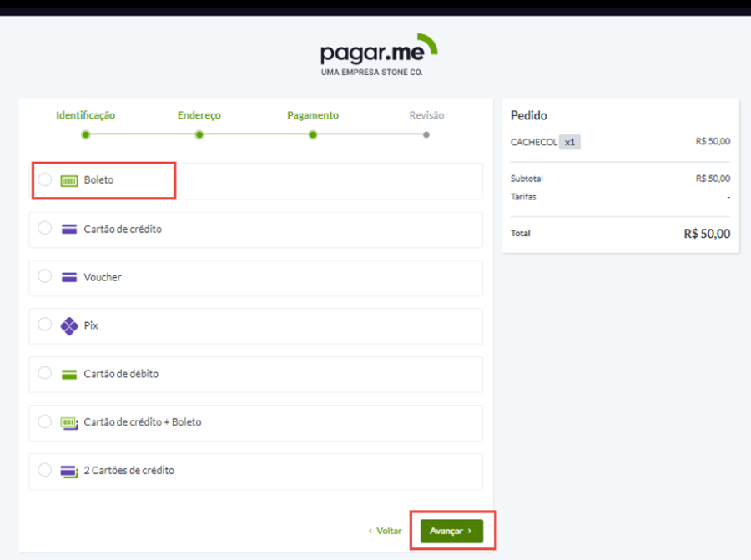This screenshot has height=560, width=751.
Task: Click the Voucher label text
Action: click(103, 277)
